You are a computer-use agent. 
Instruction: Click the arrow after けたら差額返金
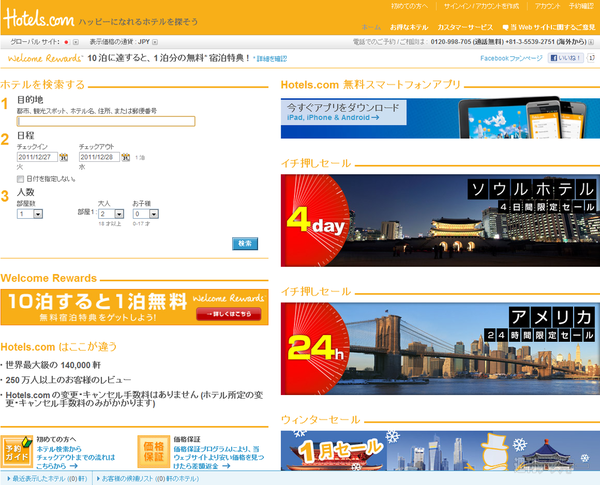click(x=226, y=466)
